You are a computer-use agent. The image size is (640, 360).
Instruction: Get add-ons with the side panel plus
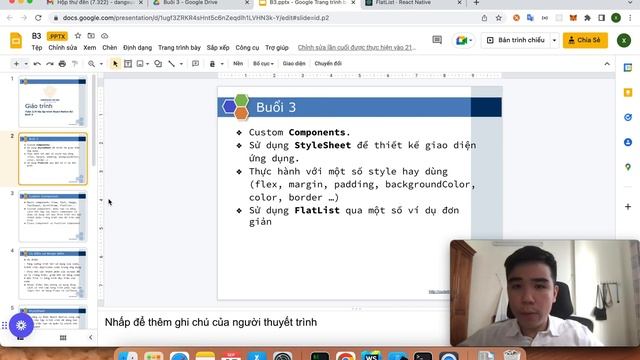pos(628,207)
